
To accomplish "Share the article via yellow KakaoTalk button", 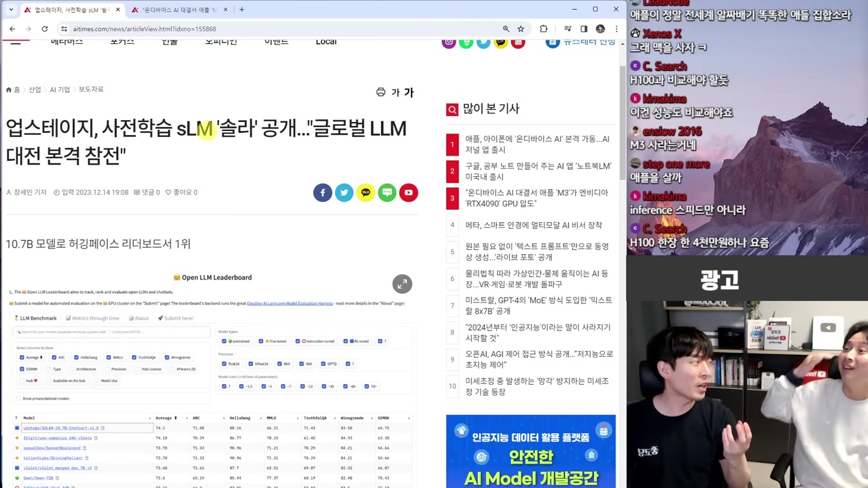I will tap(366, 192).
